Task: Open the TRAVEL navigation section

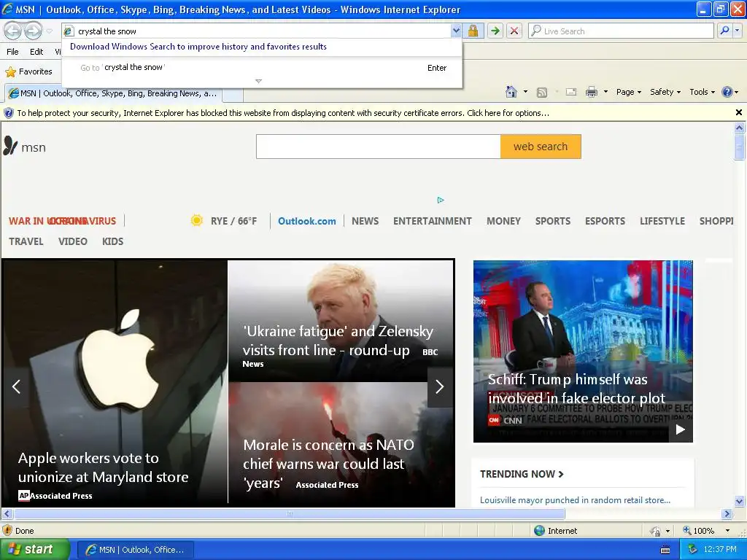Action: (26, 241)
